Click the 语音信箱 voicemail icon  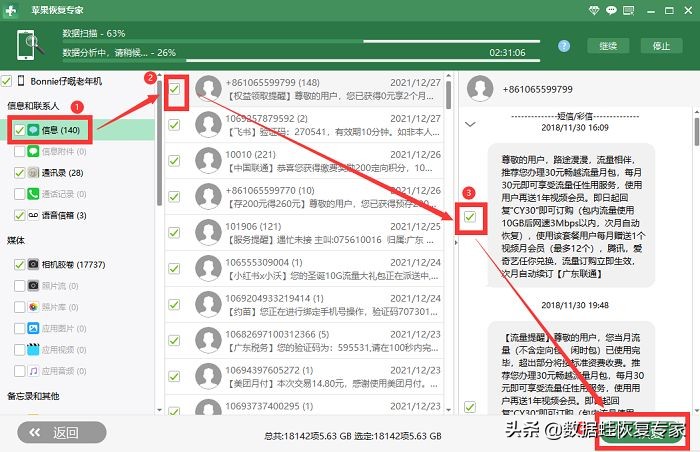(x=33, y=215)
